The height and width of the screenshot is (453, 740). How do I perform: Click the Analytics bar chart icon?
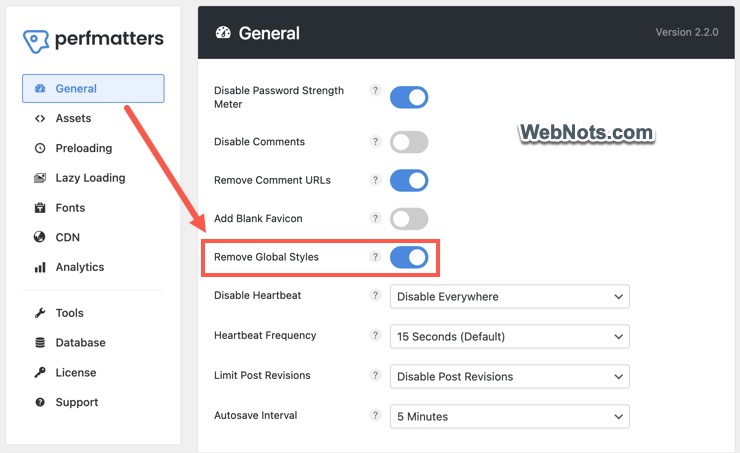(40, 268)
